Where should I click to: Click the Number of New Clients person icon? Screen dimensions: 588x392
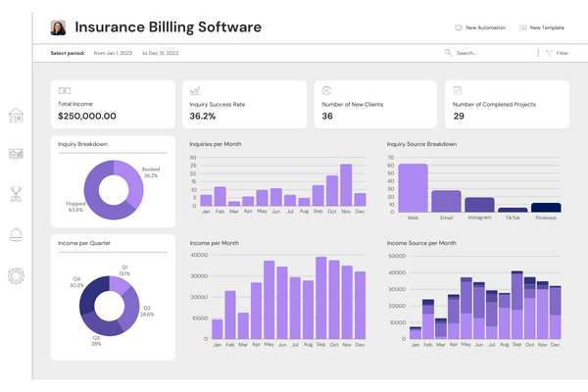(326, 91)
